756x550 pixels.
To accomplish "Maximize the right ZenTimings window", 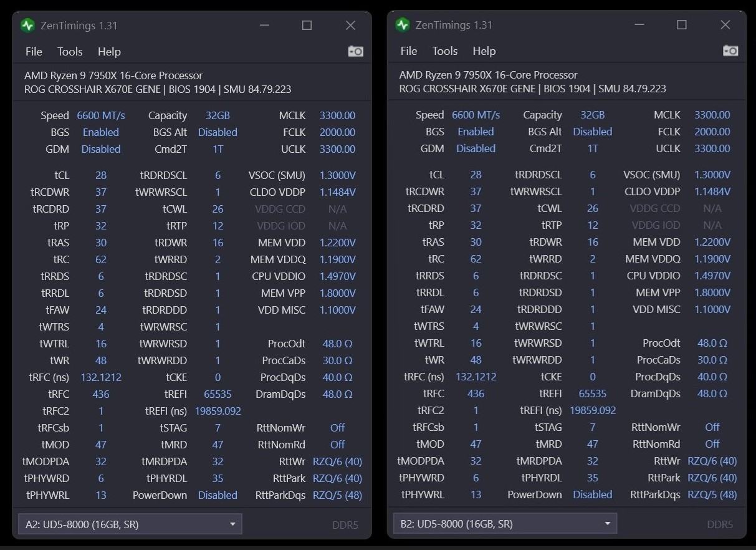I will (682, 25).
